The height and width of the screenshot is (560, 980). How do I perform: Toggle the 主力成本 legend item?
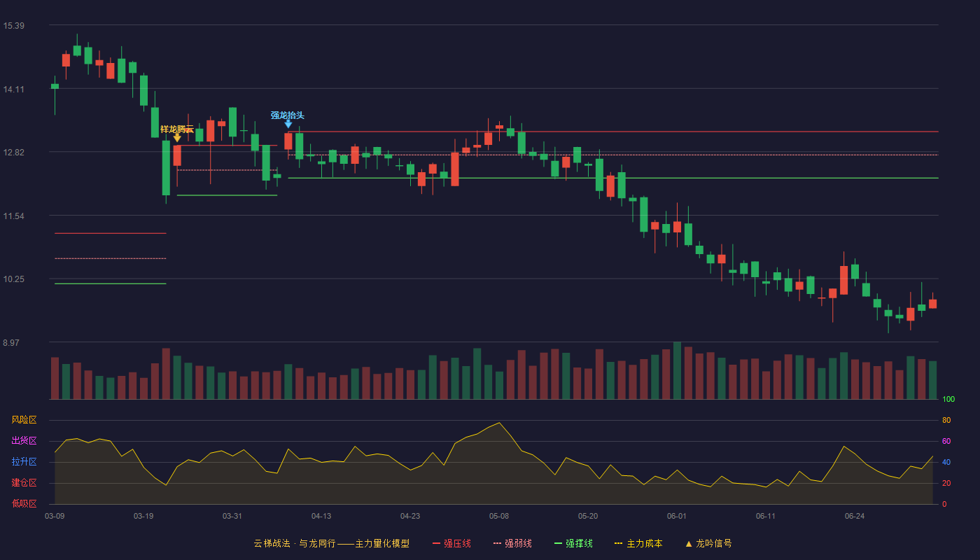click(x=638, y=543)
